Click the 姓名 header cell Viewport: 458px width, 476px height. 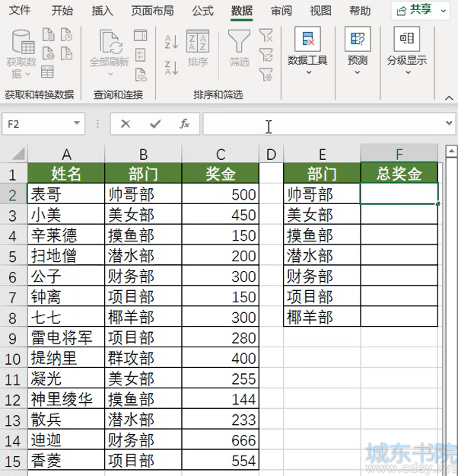coord(66,174)
